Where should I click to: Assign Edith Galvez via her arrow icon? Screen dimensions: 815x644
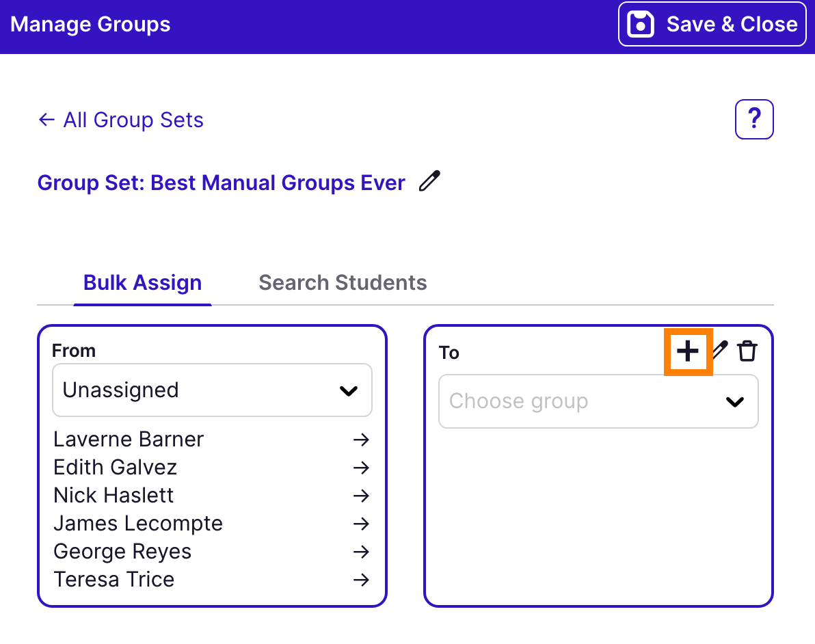point(361,468)
